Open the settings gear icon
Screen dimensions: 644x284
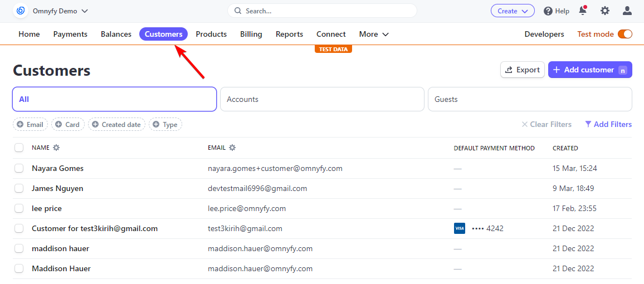point(605,11)
